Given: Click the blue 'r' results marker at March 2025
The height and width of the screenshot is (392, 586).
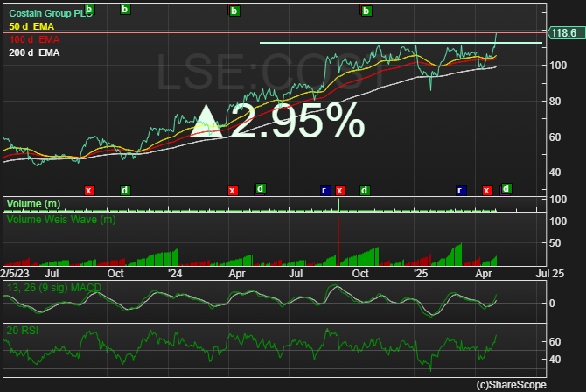Looking at the screenshot, I should [460, 190].
